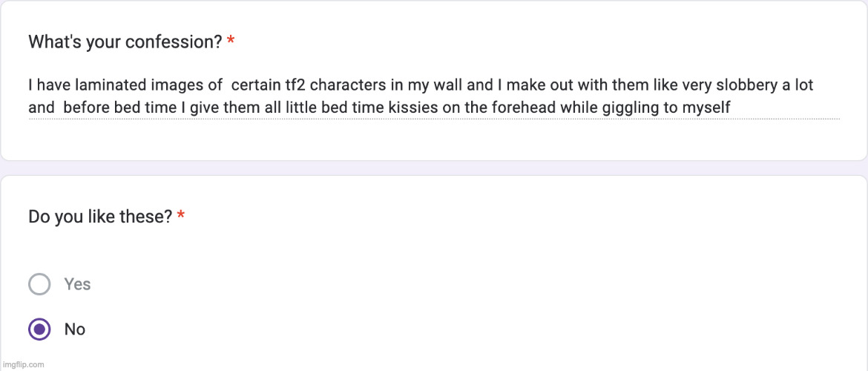
Task: Place cursor before "I have" at the answer's start
Action: [29, 86]
